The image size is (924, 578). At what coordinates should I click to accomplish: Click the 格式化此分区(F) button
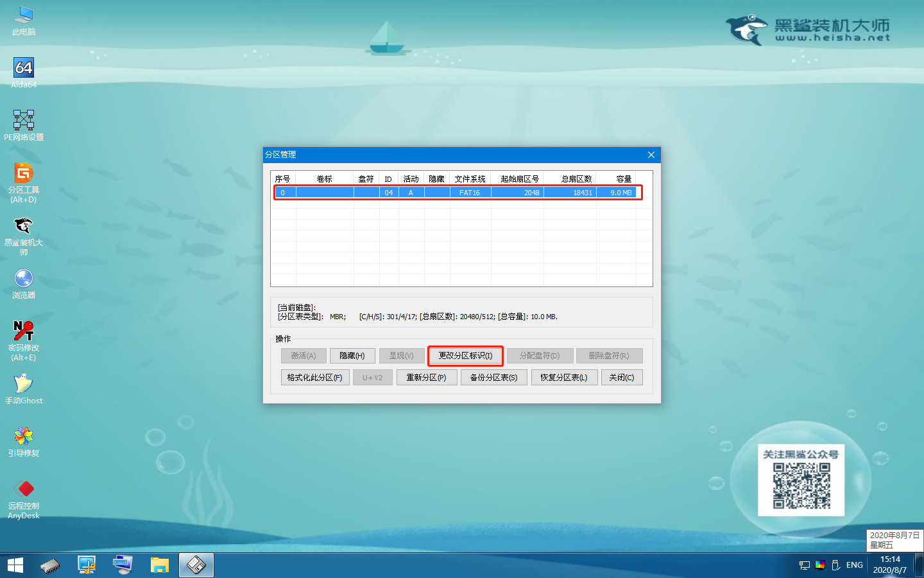[315, 378]
